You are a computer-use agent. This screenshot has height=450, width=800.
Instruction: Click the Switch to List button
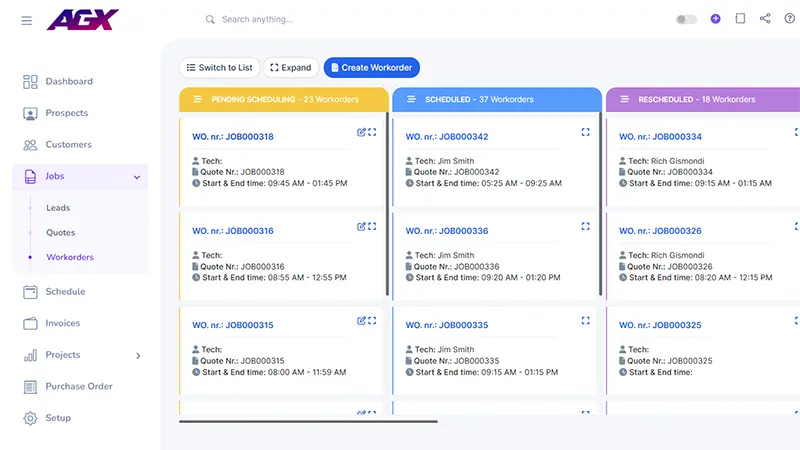pyautogui.click(x=219, y=68)
